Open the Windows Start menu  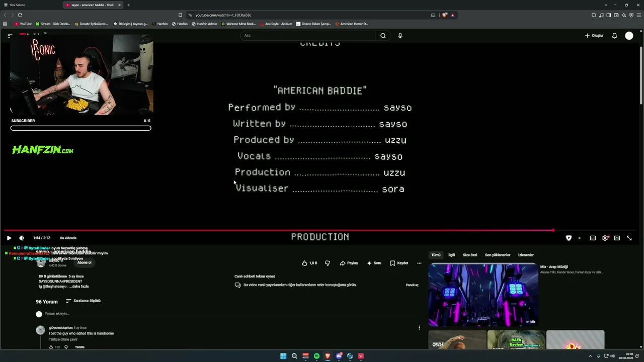[283, 356]
